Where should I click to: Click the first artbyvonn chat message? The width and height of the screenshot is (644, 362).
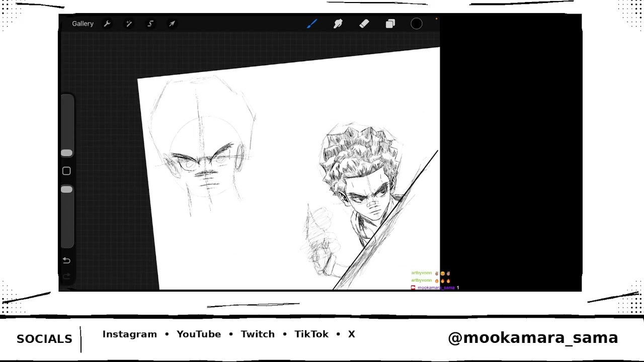[x=431, y=273]
